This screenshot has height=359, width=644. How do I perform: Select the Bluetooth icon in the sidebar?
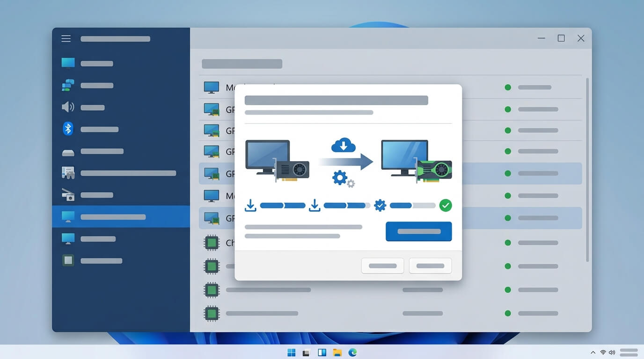point(68,129)
